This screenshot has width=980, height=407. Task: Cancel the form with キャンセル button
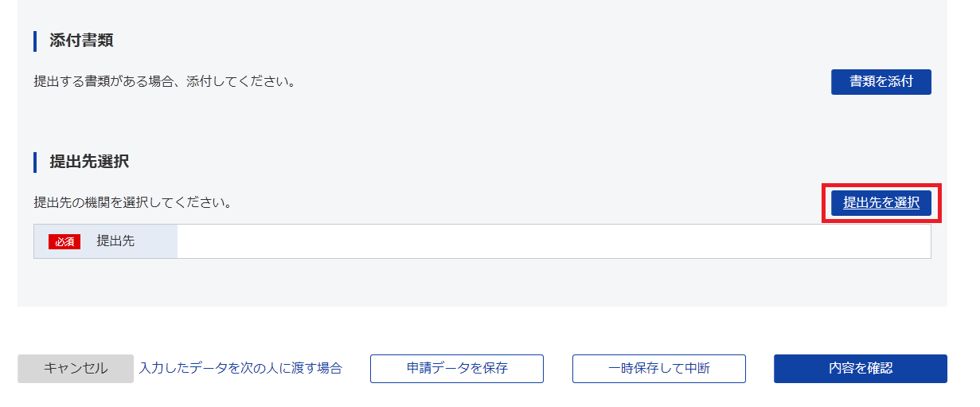point(76,369)
